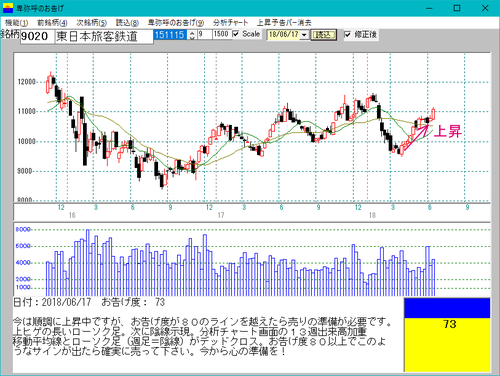Open the 分析チャート menu

point(230,23)
